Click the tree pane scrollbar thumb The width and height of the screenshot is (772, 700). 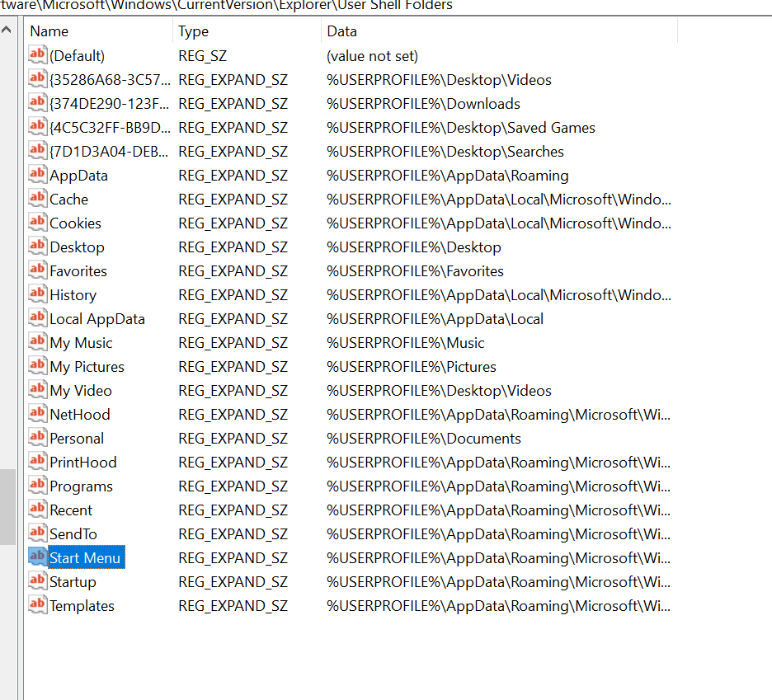point(8,506)
